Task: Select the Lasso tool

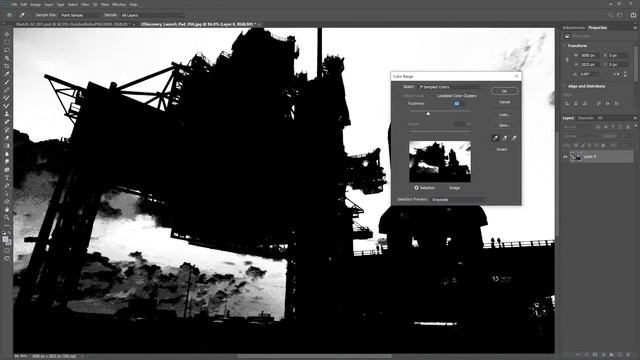Action: 7,50
